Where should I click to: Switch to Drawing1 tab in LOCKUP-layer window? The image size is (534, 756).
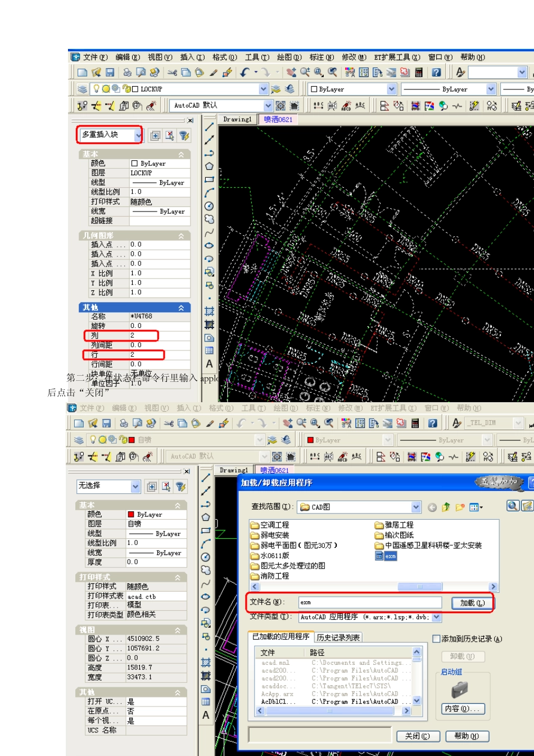[x=237, y=119]
